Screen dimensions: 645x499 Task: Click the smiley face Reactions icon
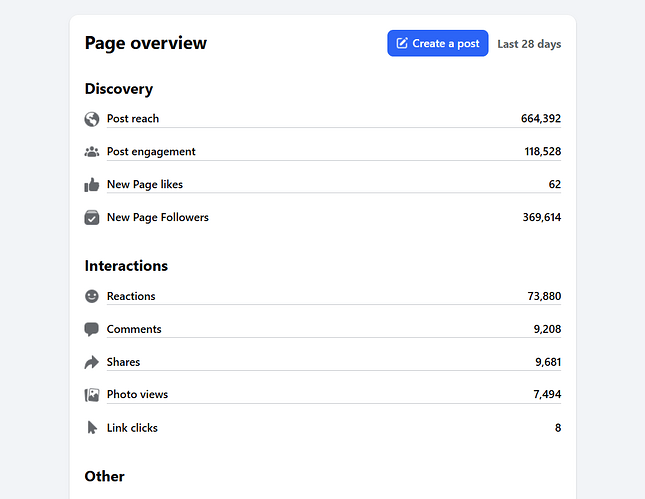click(x=92, y=296)
